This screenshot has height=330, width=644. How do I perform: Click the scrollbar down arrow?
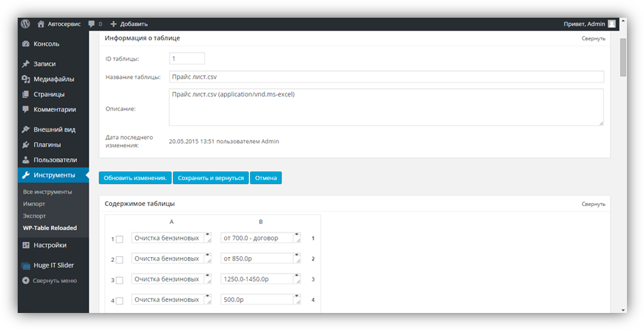pyautogui.click(x=623, y=310)
